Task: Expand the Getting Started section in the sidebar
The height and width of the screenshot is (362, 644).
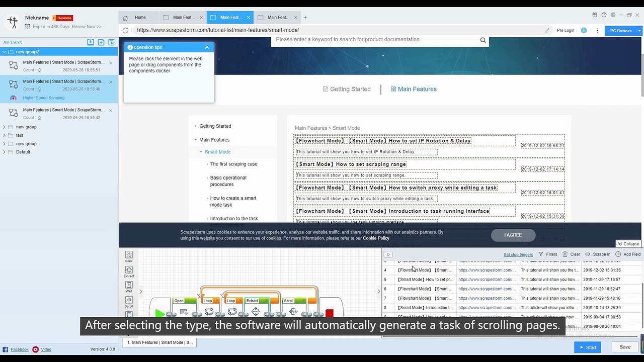Action: click(x=196, y=126)
